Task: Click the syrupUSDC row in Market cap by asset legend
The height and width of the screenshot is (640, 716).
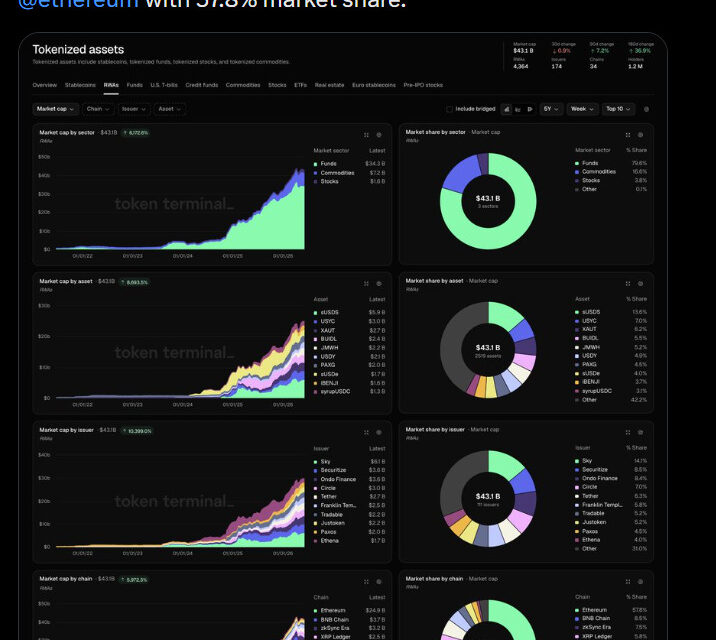Action: point(349,392)
